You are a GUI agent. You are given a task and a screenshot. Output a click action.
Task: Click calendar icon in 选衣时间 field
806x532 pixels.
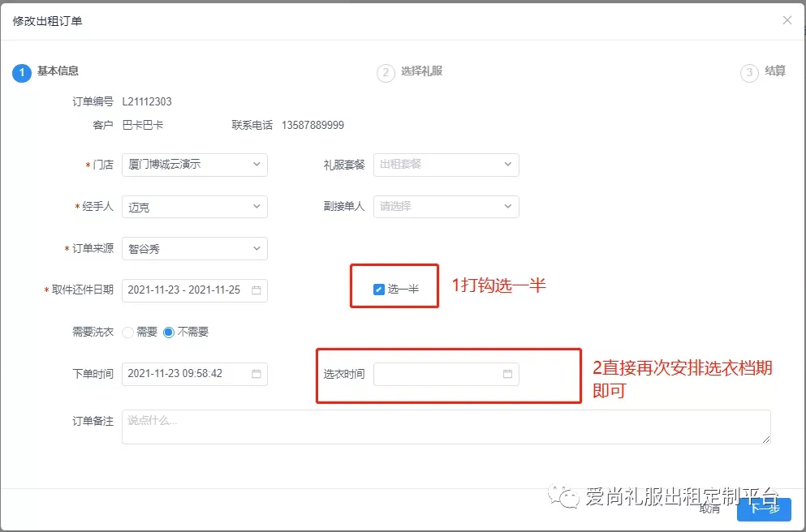click(508, 374)
